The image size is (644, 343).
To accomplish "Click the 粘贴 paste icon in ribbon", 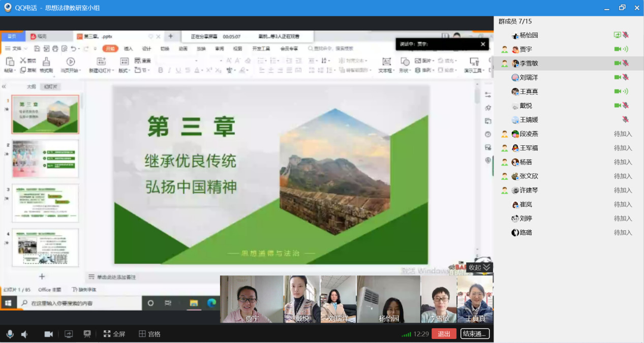I will 9,62.
